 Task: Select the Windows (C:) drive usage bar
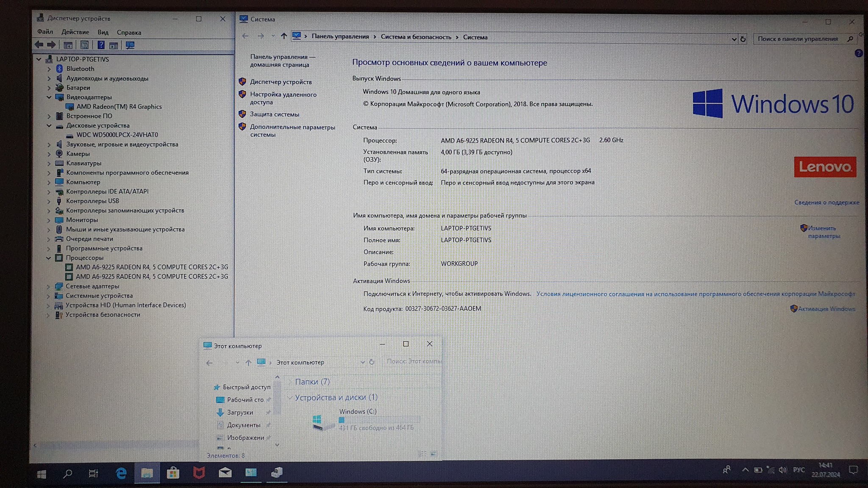click(379, 420)
